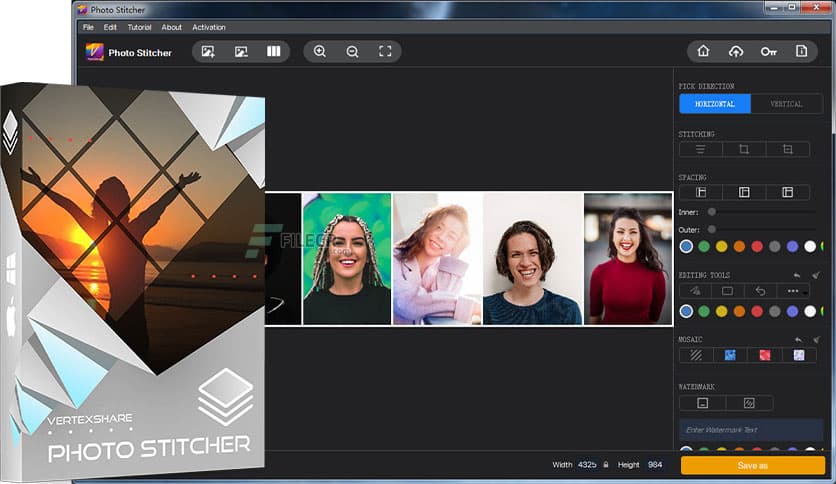Screen dimensions: 836x484
Task: Select the photo of woman in red top
Action: click(628, 259)
